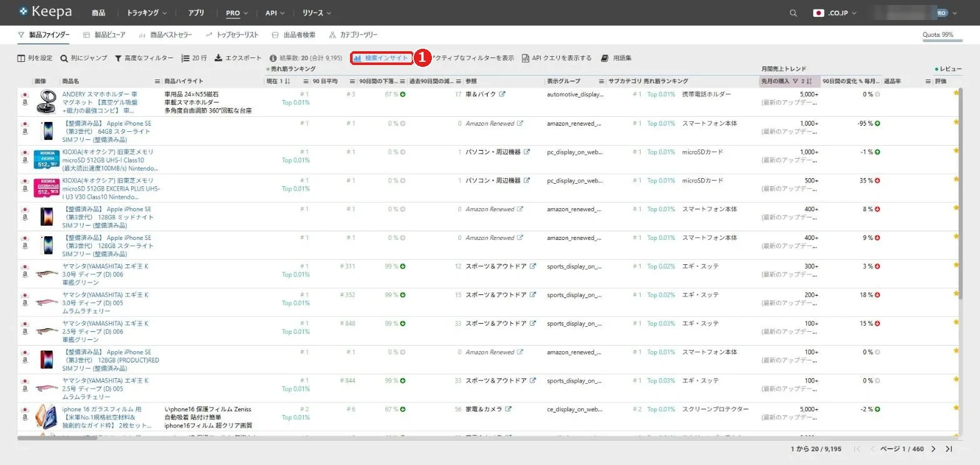Open the アプリ menu item

tap(196, 12)
